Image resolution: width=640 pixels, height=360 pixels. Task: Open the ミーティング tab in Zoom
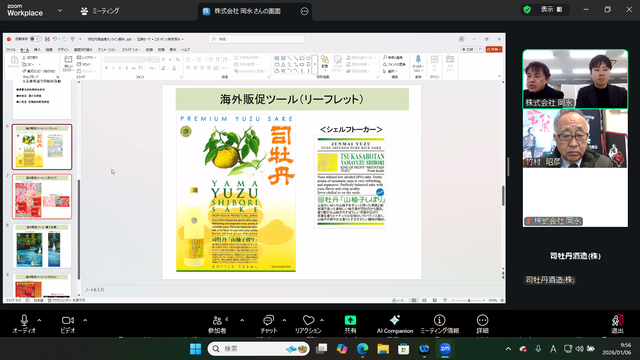coord(100,11)
